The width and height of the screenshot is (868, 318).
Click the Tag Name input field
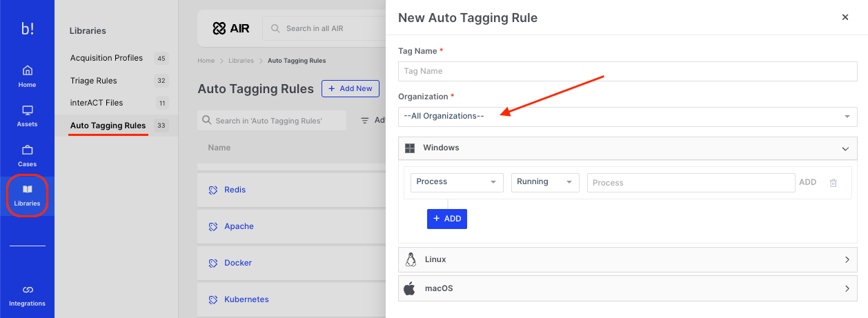tap(627, 71)
